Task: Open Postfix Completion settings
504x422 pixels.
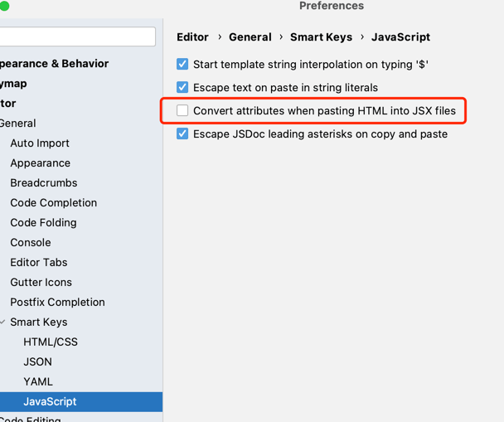Action: coord(57,302)
